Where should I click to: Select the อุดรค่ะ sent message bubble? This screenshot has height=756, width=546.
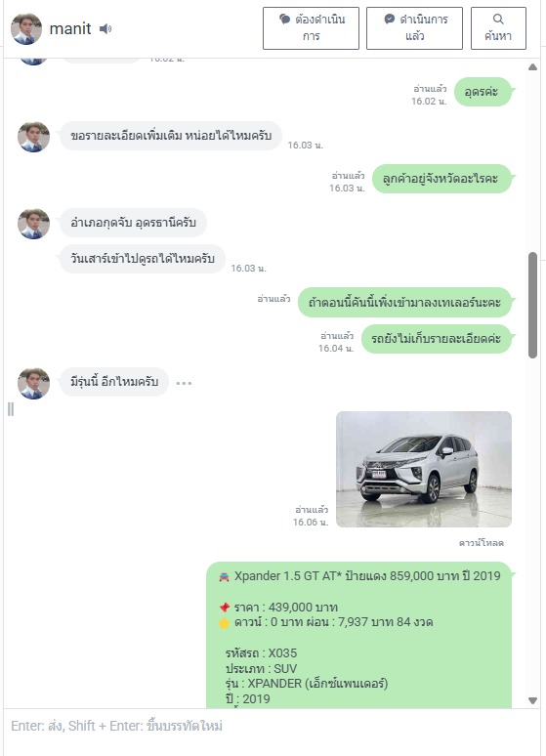483,92
